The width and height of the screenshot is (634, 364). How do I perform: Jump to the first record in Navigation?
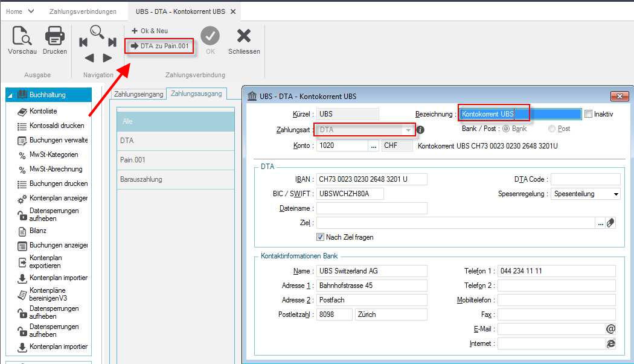[83, 42]
